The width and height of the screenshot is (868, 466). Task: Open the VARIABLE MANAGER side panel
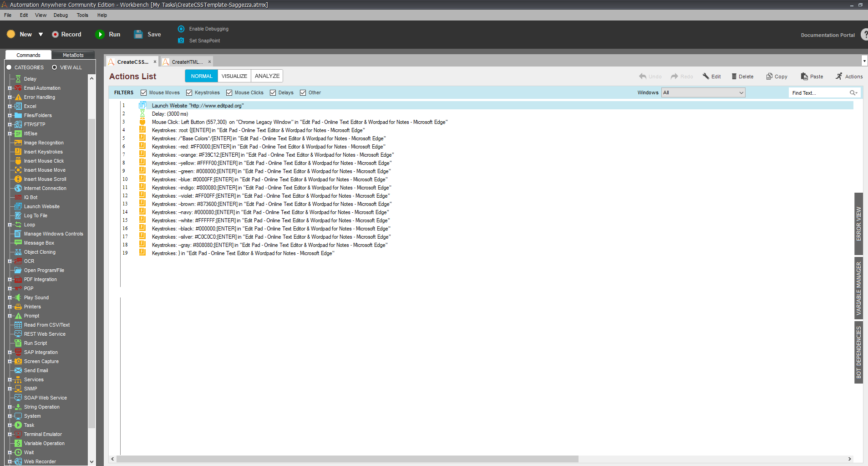(x=858, y=288)
